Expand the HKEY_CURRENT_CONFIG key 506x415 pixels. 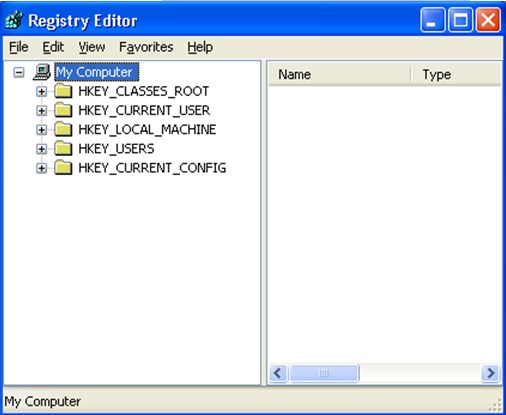(x=41, y=168)
